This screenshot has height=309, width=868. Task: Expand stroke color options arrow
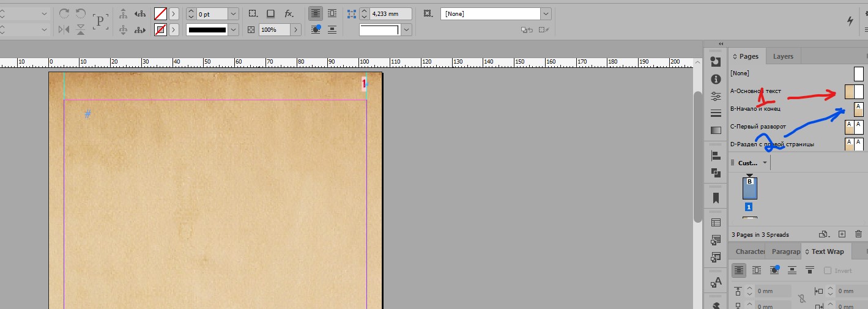174,29
